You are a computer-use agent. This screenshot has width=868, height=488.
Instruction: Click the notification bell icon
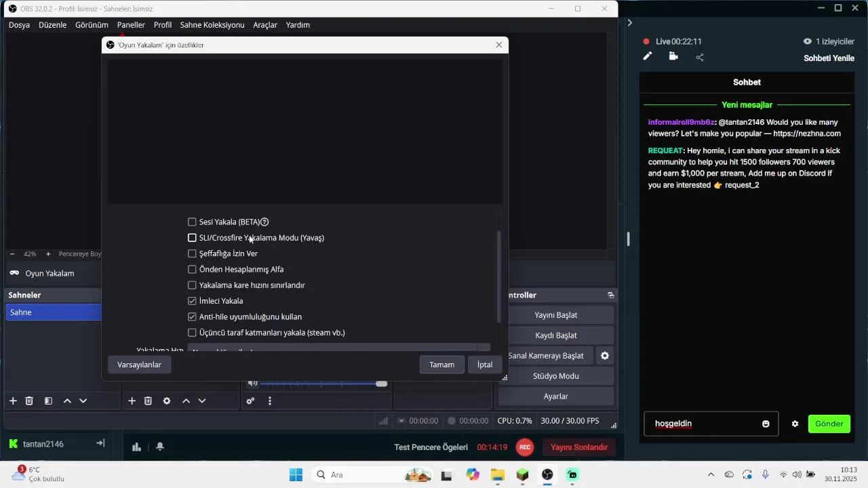(160, 447)
